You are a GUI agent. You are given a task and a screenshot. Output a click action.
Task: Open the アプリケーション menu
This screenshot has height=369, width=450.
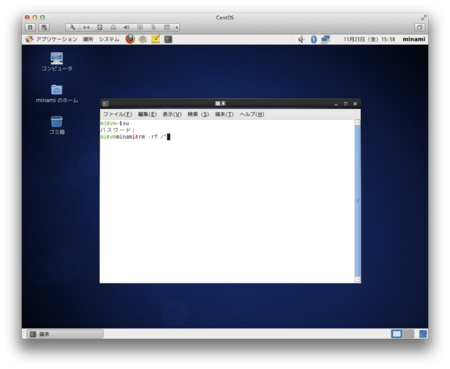click(x=51, y=39)
